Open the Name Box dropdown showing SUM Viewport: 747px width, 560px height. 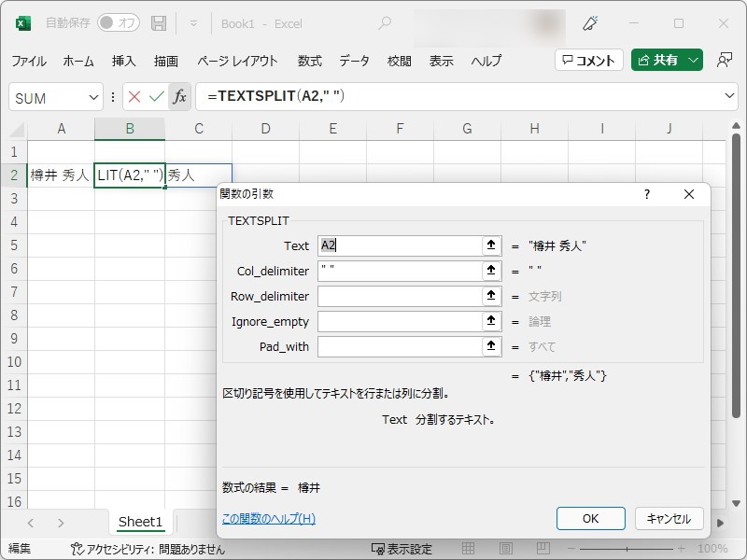(92, 97)
